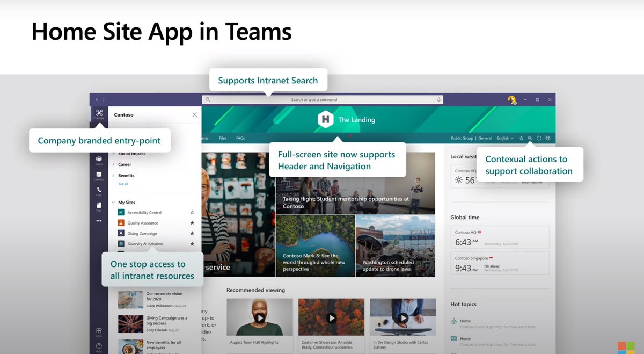Open the Calls icon in left rail
This screenshot has width=644, height=354.
point(99,191)
